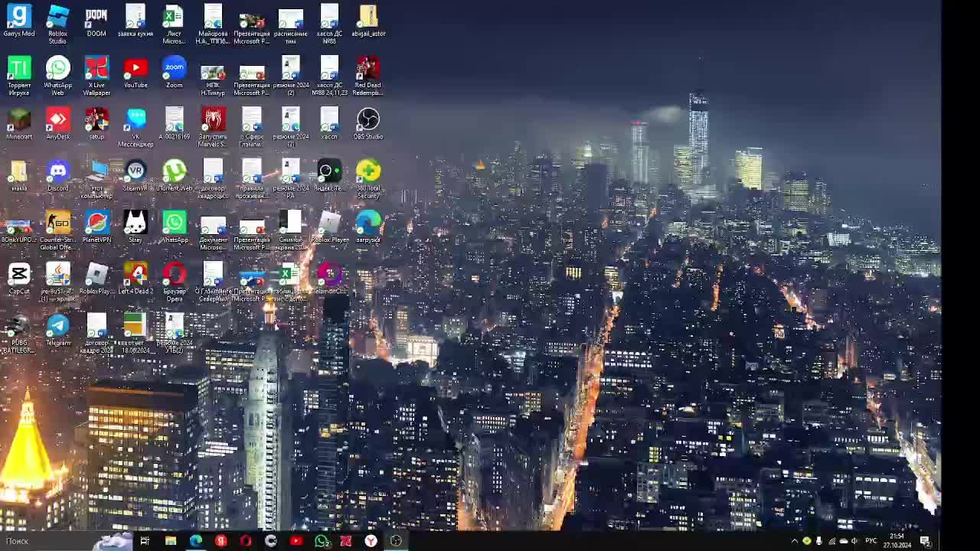The width and height of the screenshot is (980, 551).
Task: Launch the SteamVR desktop shortcut
Action: pyautogui.click(x=136, y=176)
